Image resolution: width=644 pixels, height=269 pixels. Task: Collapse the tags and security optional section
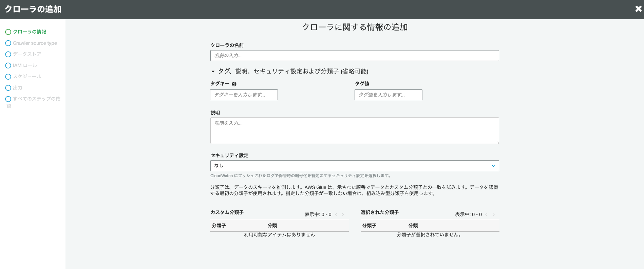[213, 71]
